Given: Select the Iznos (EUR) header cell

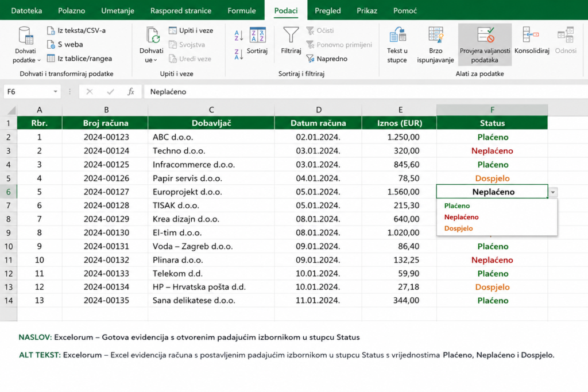Looking at the screenshot, I should point(399,123).
